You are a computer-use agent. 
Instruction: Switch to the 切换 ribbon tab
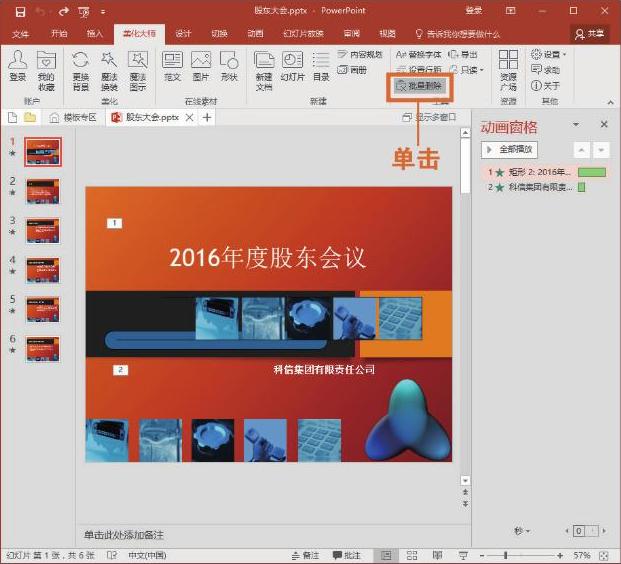pos(219,33)
